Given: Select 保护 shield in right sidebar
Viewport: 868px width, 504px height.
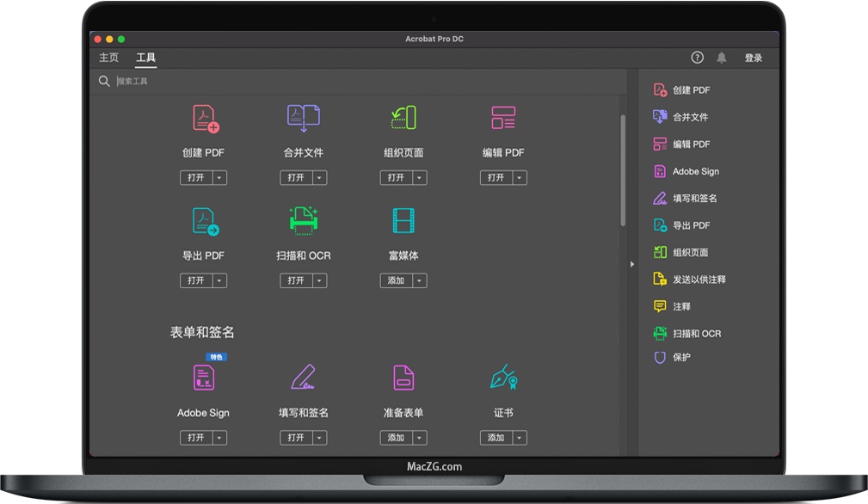Looking at the screenshot, I should [660, 357].
